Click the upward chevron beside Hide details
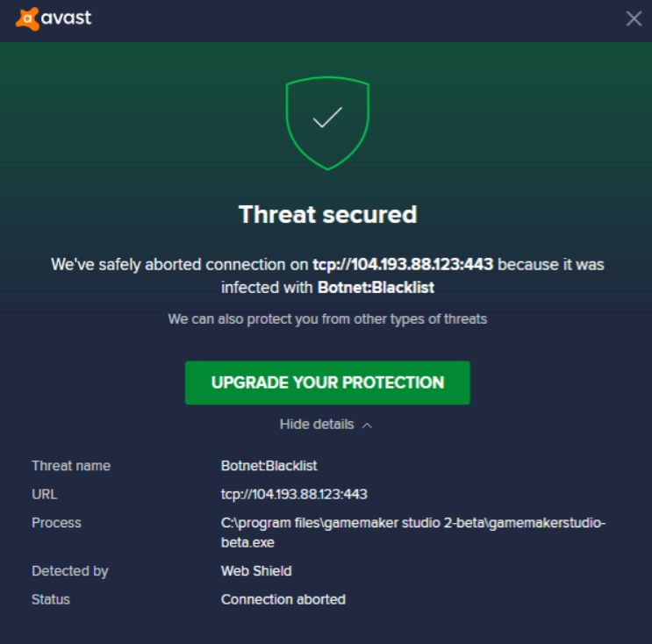652x644 pixels. [367, 426]
